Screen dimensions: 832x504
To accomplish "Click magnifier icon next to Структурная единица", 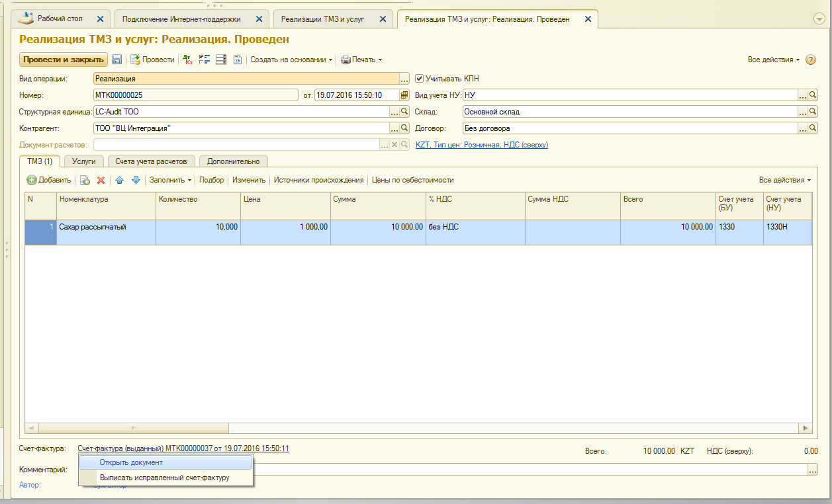I will point(404,112).
